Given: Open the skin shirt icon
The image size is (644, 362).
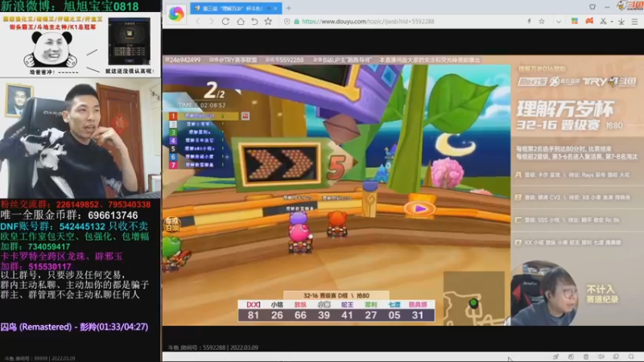Looking at the screenshot, I should pyautogui.click(x=592, y=7).
